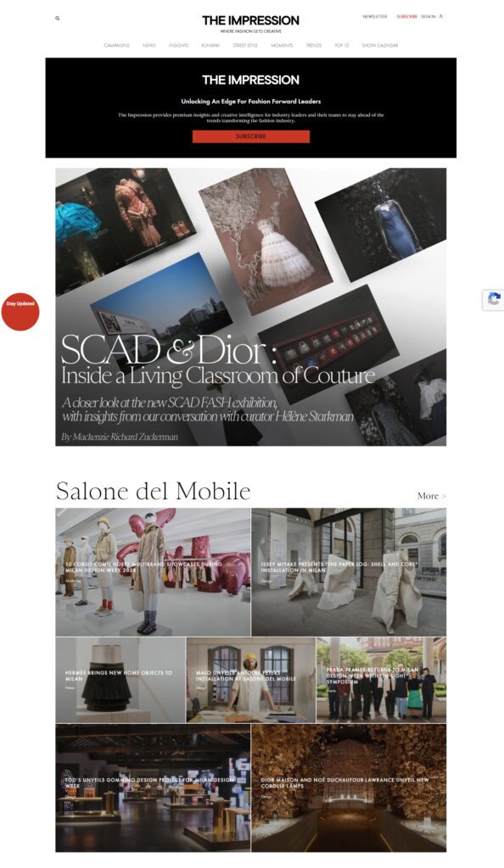Image resolution: width=504 pixels, height=868 pixels.
Task: Open the 10 Corso Como showcase article
Action: point(153,572)
